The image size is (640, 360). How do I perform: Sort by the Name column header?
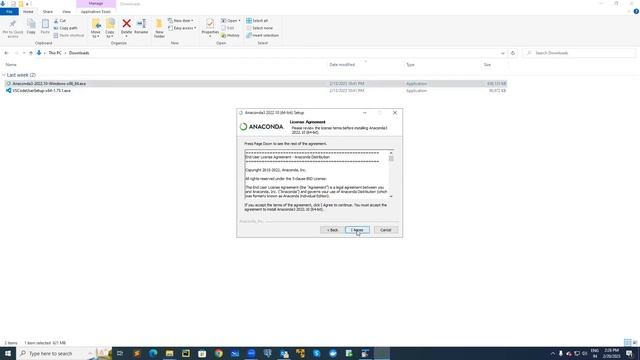11,65
